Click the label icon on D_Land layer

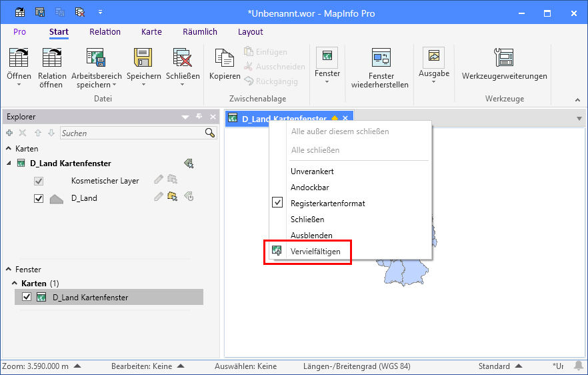(189, 196)
